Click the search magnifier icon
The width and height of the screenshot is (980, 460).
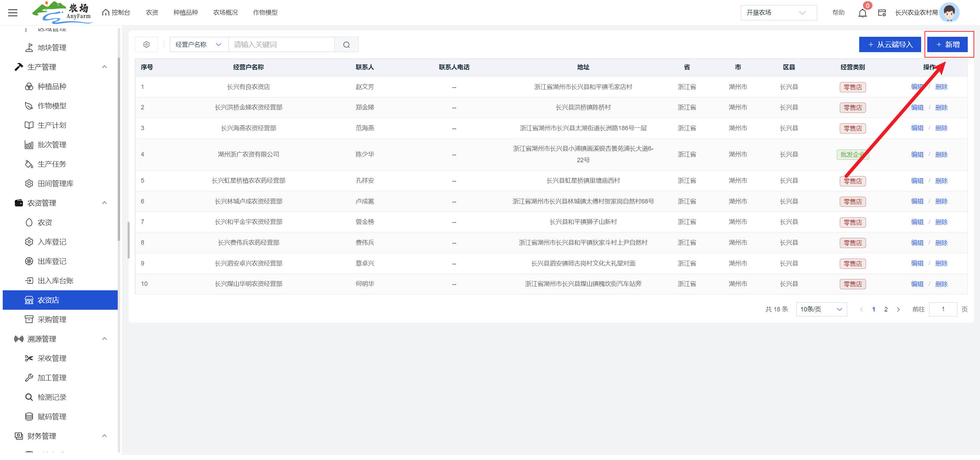pyautogui.click(x=346, y=45)
